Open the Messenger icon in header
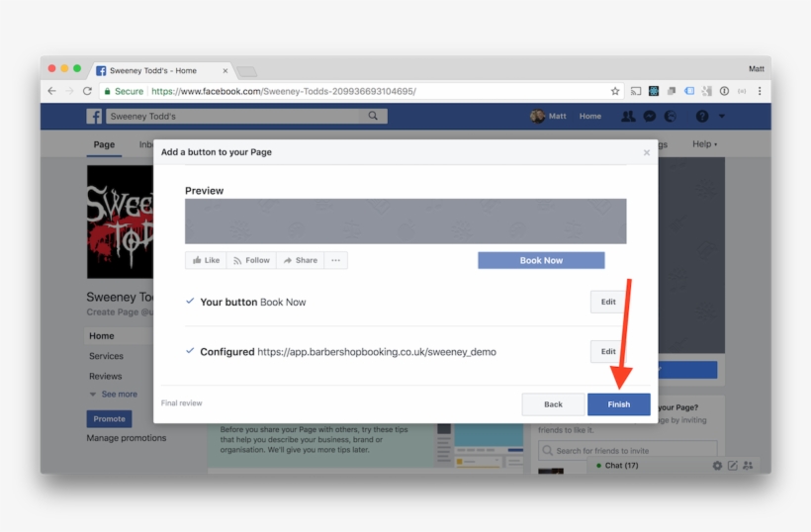 tap(650, 116)
